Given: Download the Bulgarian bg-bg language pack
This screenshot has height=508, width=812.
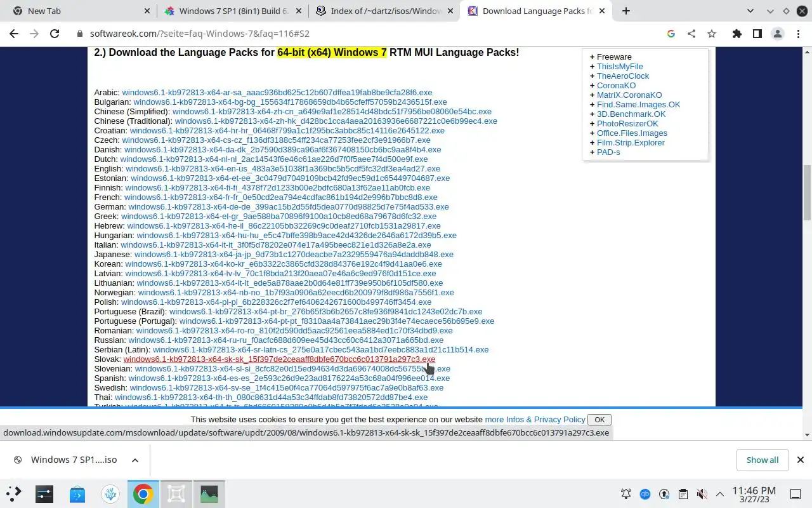Looking at the screenshot, I should (x=290, y=102).
